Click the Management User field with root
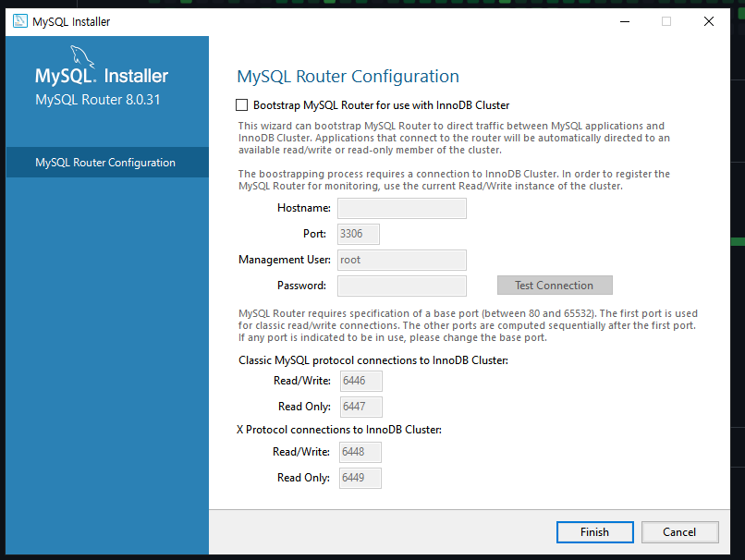 [x=402, y=260]
